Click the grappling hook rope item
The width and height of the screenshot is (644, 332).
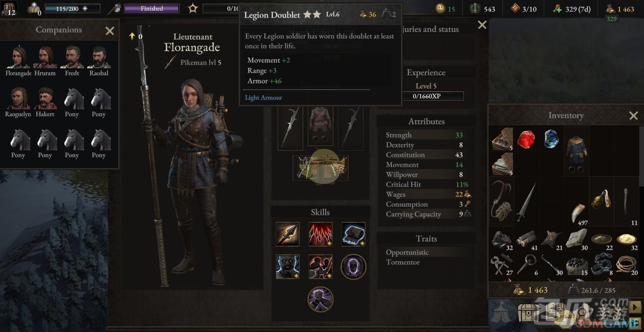[501, 202]
